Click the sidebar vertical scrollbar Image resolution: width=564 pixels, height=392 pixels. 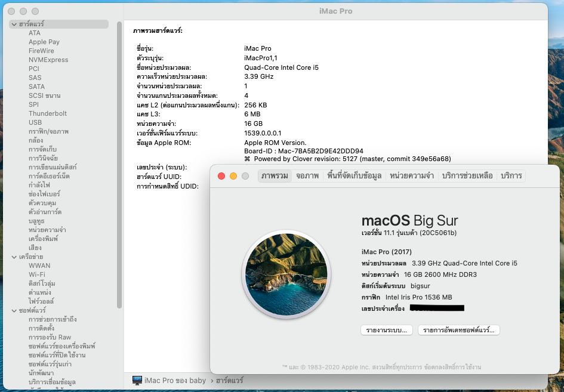click(119, 165)
